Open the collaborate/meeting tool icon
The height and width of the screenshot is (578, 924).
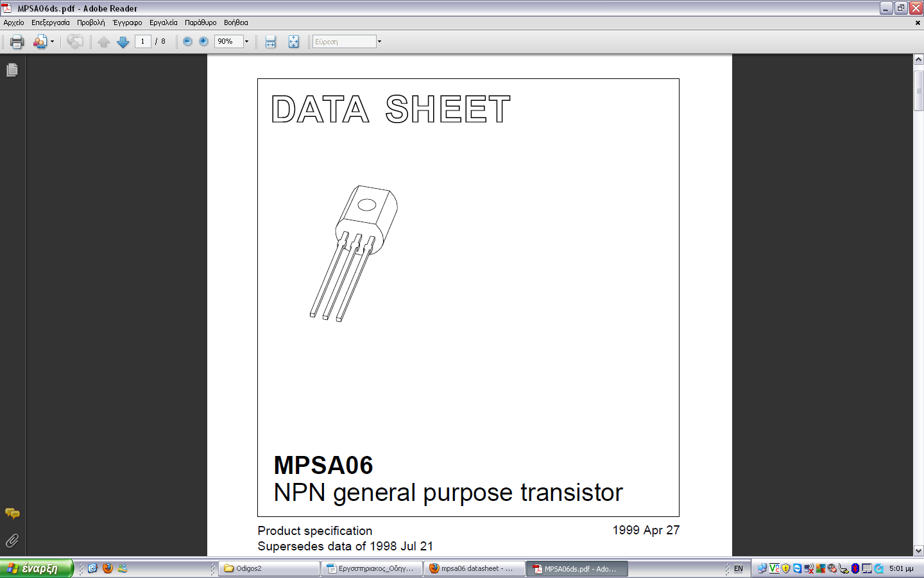40,42
